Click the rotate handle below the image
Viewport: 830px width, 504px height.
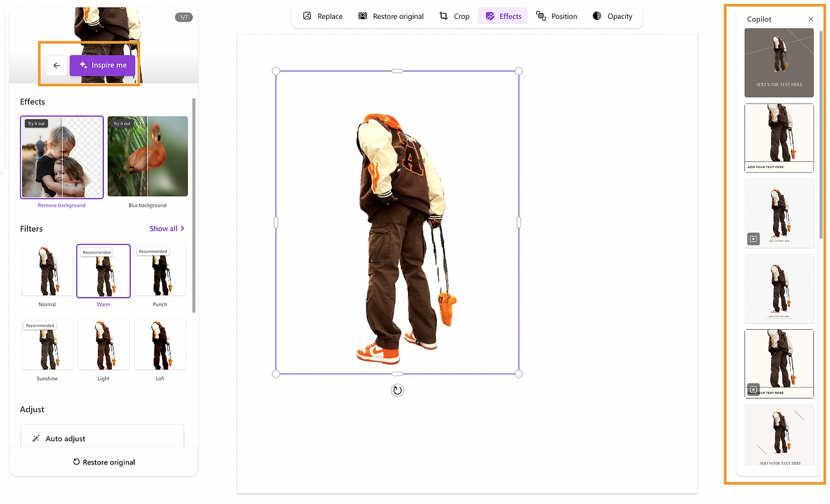click(397, 390)
